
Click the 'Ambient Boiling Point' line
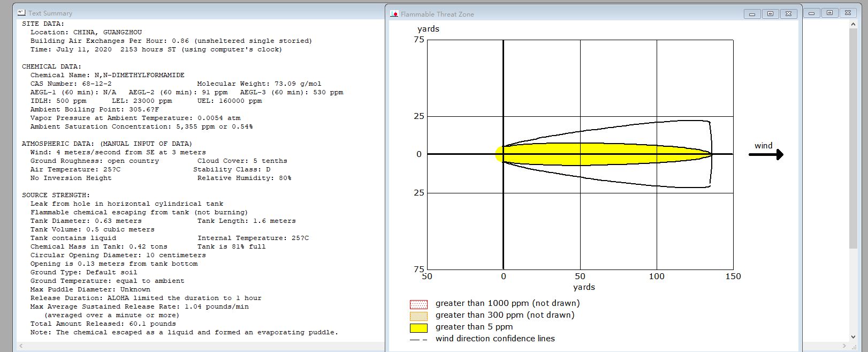point(95,109)
